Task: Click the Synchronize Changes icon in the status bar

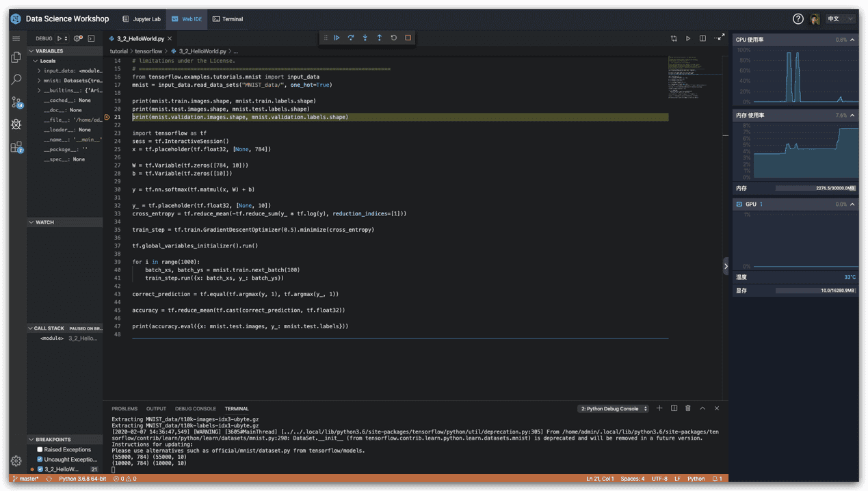Action: point(49,479)
